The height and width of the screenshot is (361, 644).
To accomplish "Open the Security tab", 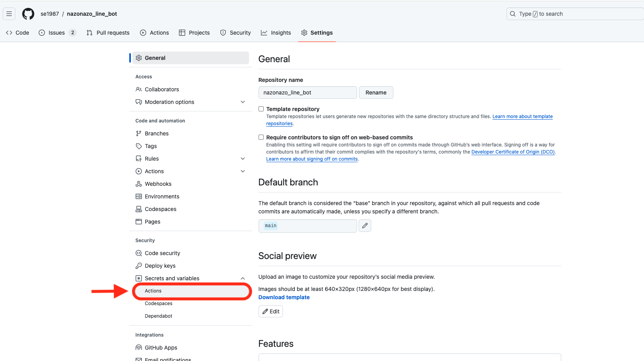I will (x=235, y=33).
